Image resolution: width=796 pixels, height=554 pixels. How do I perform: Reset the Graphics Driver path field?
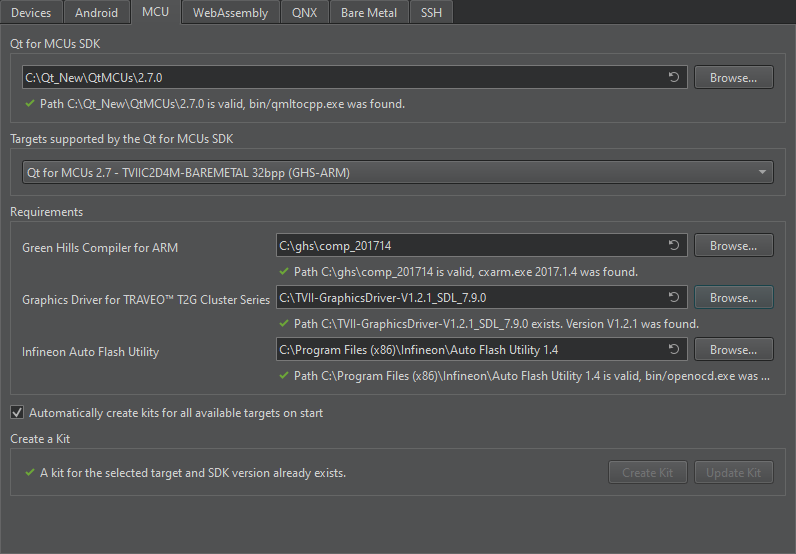coord(674,298)
